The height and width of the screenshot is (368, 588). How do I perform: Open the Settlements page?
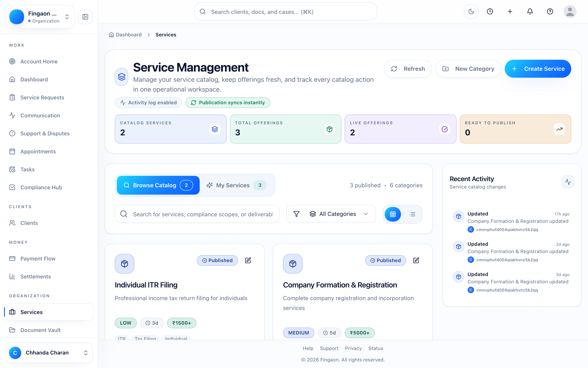click(x=49, y=276)
